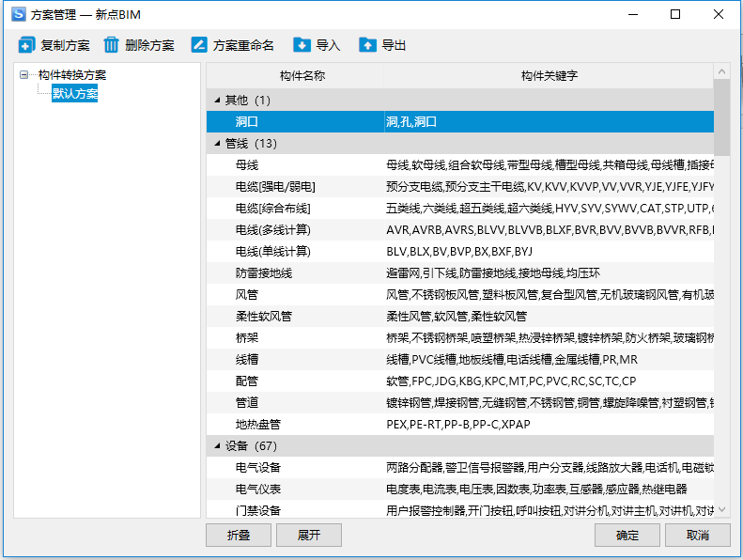Select the 电气仪表 row
The image size is (743, 560).
[460, 490]
